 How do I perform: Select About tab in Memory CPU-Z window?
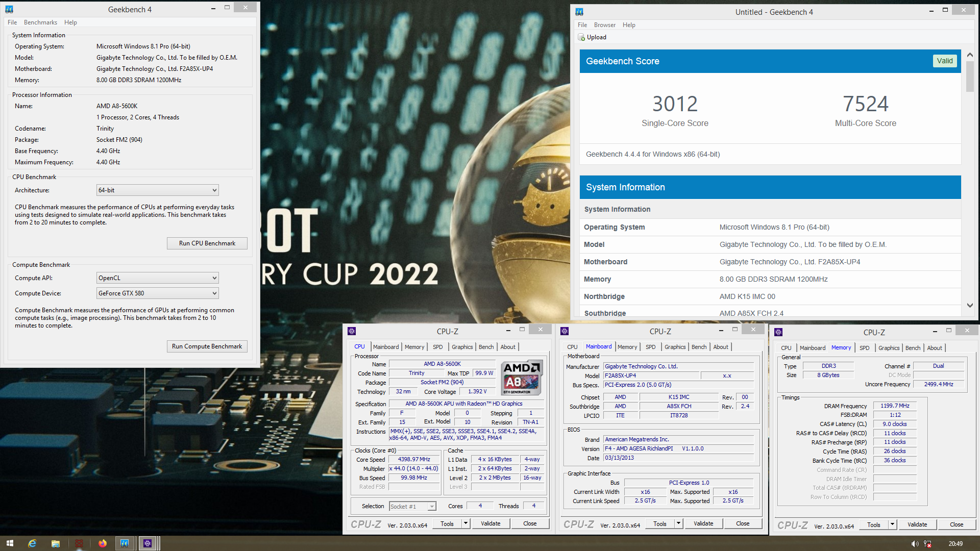935,348
